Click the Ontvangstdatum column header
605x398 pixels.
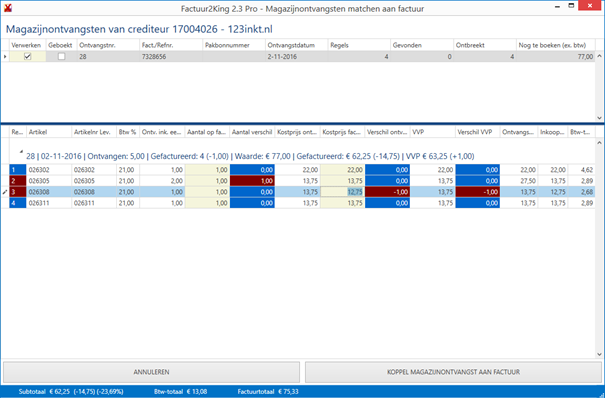coord(297,45)
